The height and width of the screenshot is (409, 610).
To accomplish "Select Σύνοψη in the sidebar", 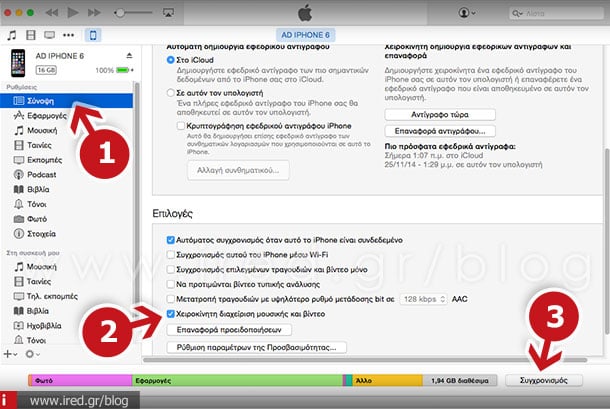I will 66,101.
